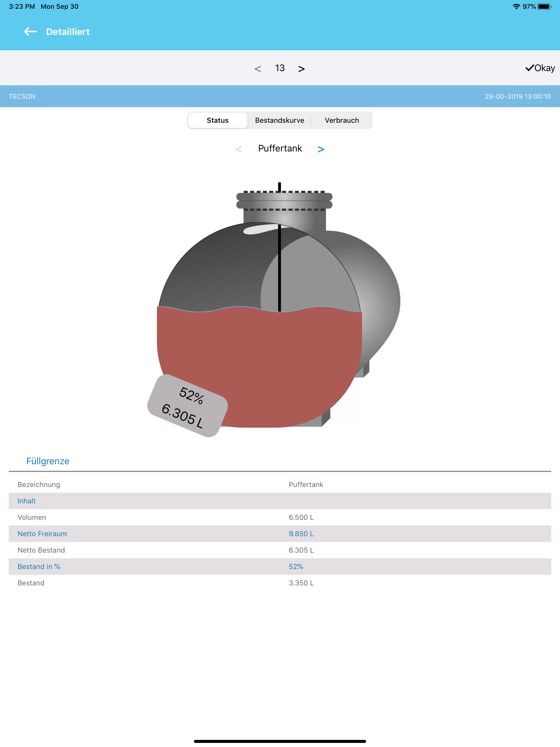The height and width of the screenshot is (747, 560).
Task: Open the Verbrauch tab
Action: [x=342, y=120]
